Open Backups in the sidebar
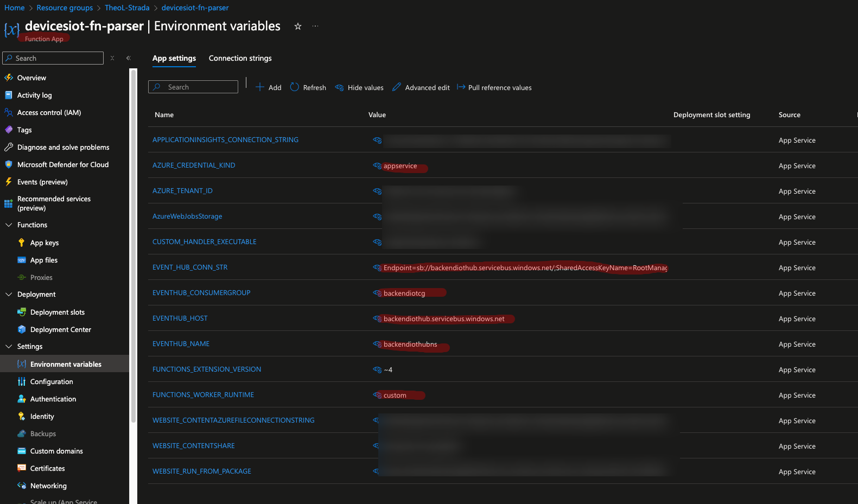 coord(43,433)
